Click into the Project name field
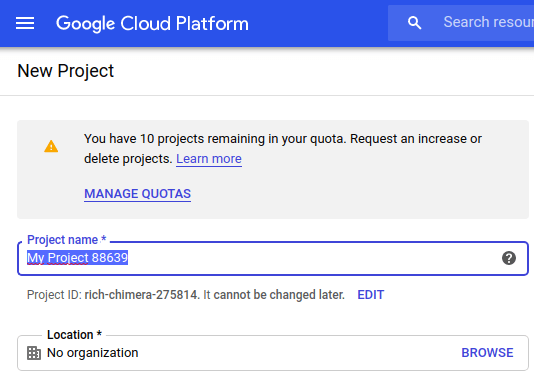534x373 pixels. (273, 258)
